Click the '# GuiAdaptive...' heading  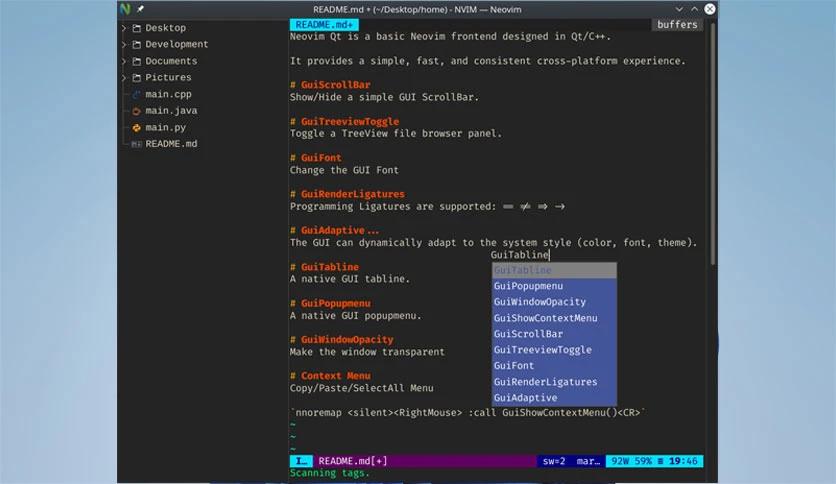point(335,230)
